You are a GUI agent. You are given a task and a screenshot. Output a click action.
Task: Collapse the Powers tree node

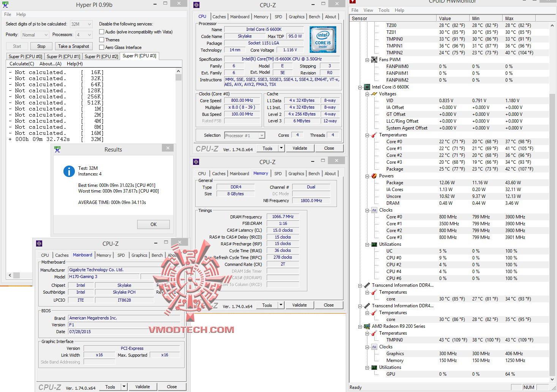pos(367,176)
